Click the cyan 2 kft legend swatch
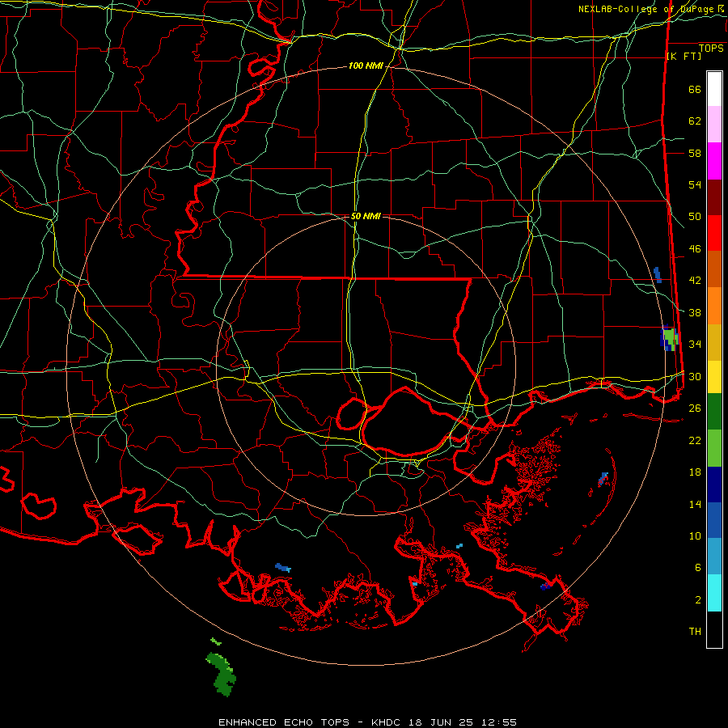Screen dimensions: 728x728 click(x=714, y=593)
